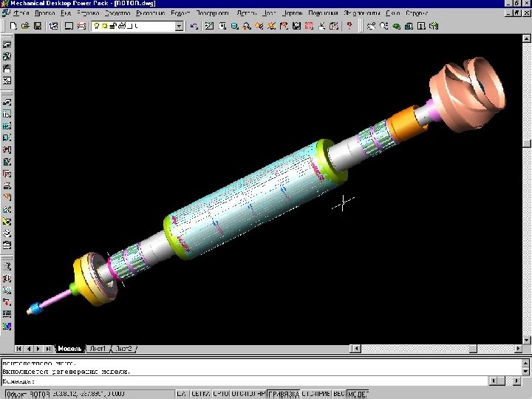Toggle ОТС-ПОЛЯР polar tracking in status bar

[x=248, y=394]
